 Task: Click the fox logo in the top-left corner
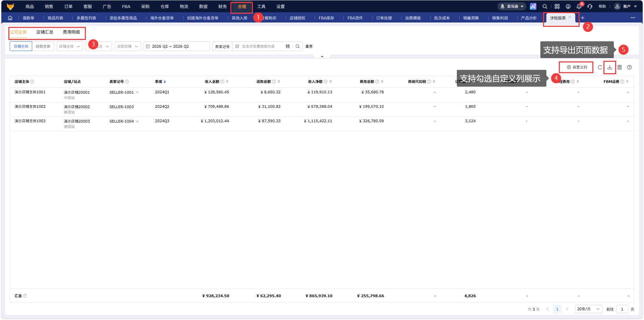(10, 6)
